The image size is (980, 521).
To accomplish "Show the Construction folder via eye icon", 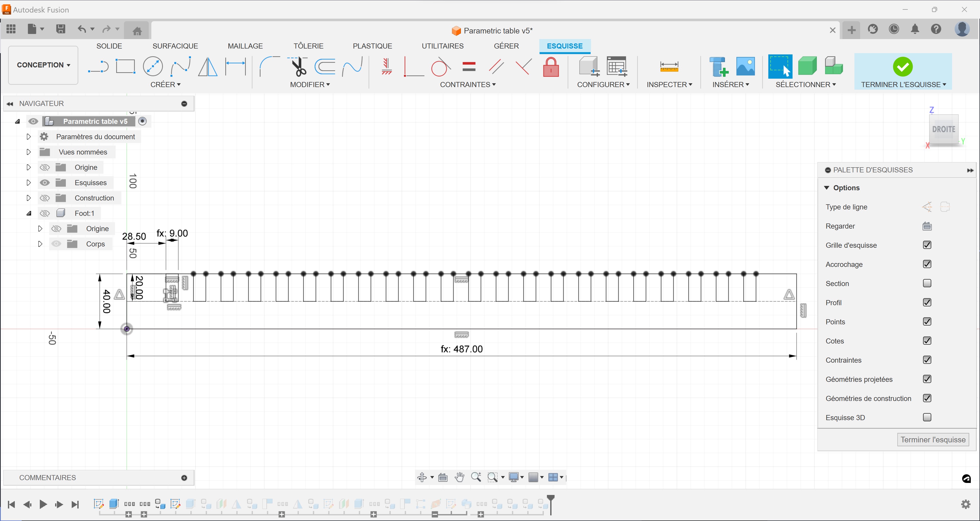I will pyautogui.click(x=45, y=198).
